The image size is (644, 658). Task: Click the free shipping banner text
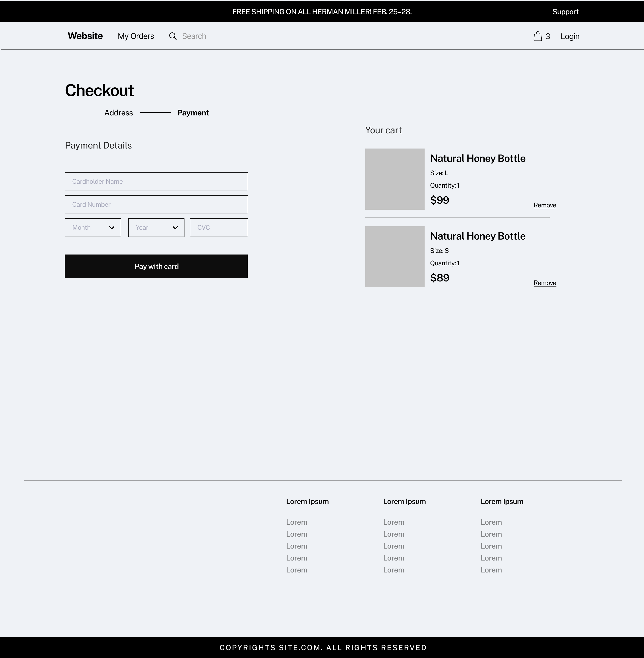(322, 12)
